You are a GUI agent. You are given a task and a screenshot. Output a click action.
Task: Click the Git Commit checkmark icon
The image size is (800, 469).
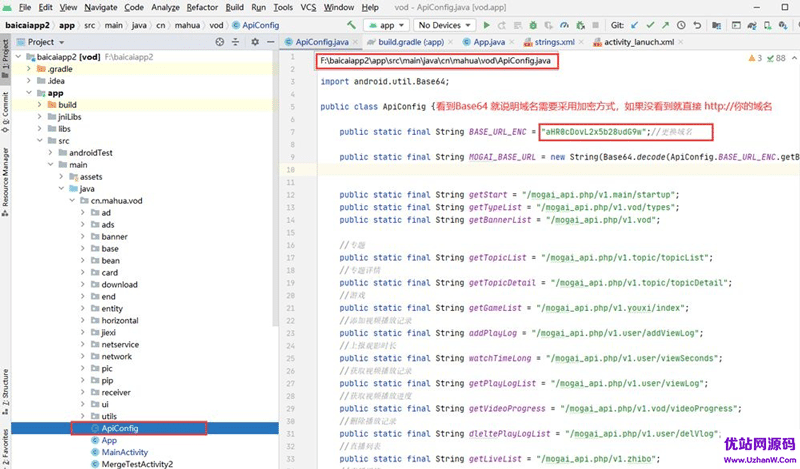[650, 25]
